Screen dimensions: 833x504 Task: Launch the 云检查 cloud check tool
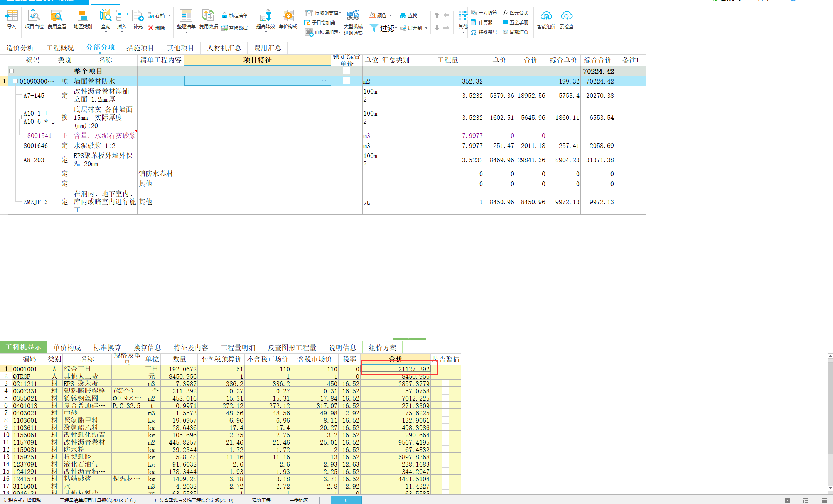tap(567, 19)
